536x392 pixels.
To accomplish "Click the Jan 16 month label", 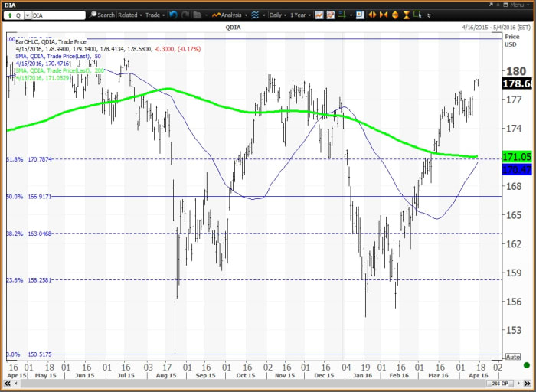I will point(362,375).
